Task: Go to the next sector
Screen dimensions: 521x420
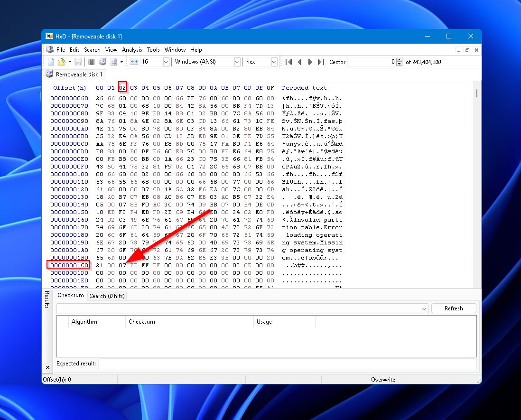Action: point(310,62)
